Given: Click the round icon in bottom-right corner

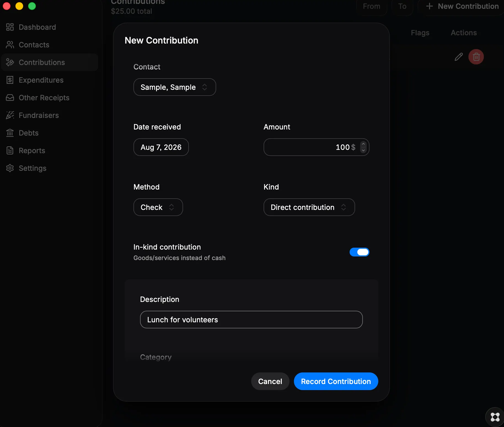Looking at the screenshot, I should pyautogui.click(x=495, y=417).
